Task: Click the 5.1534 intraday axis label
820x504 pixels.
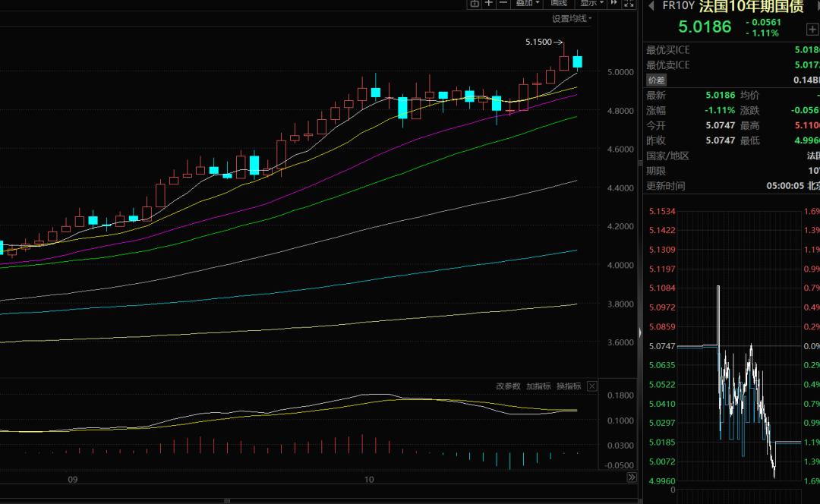Action: (662, 211)
